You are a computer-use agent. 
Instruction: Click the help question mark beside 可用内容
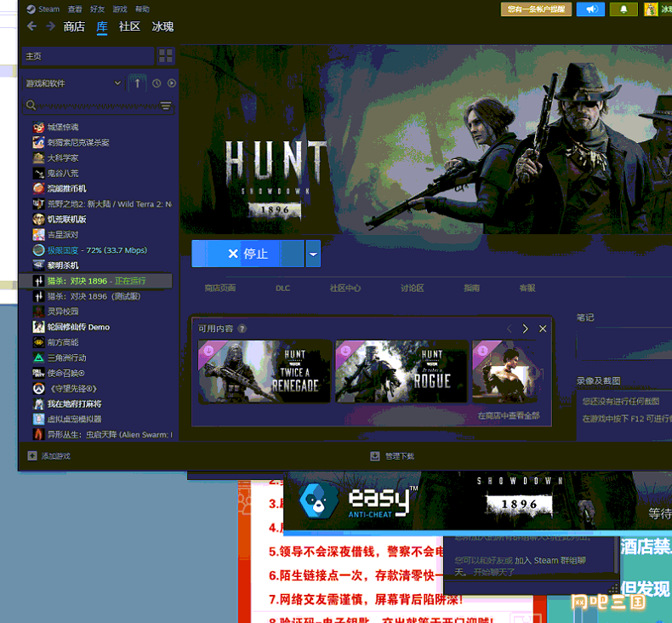pyautogui.click(x=242, y=329)
